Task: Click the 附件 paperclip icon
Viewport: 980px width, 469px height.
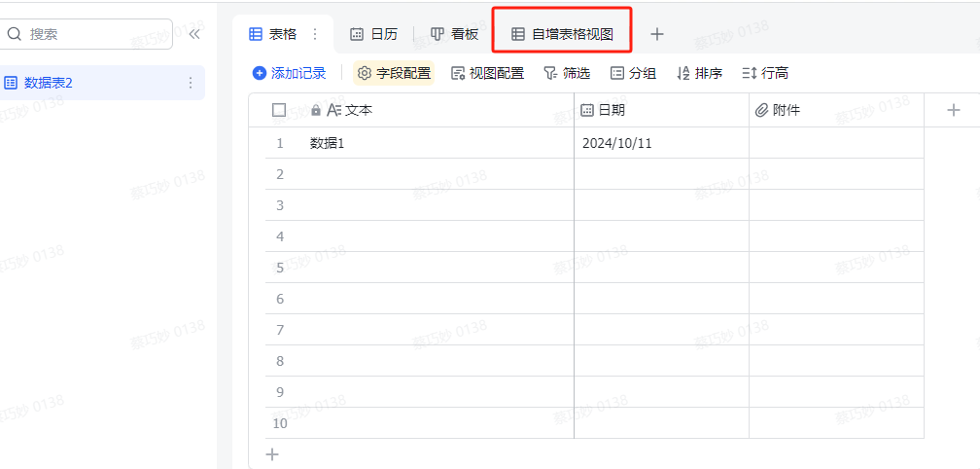Action: tap(761, 111)
